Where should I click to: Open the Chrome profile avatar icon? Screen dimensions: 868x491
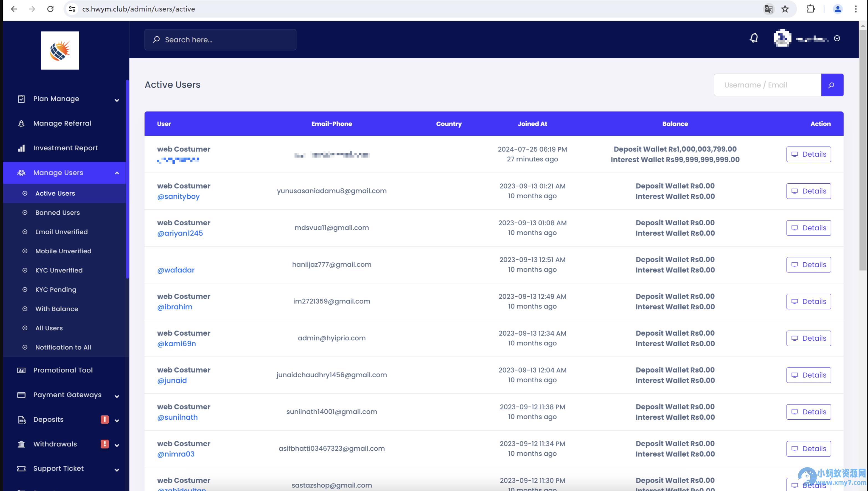tap(837, 9)
